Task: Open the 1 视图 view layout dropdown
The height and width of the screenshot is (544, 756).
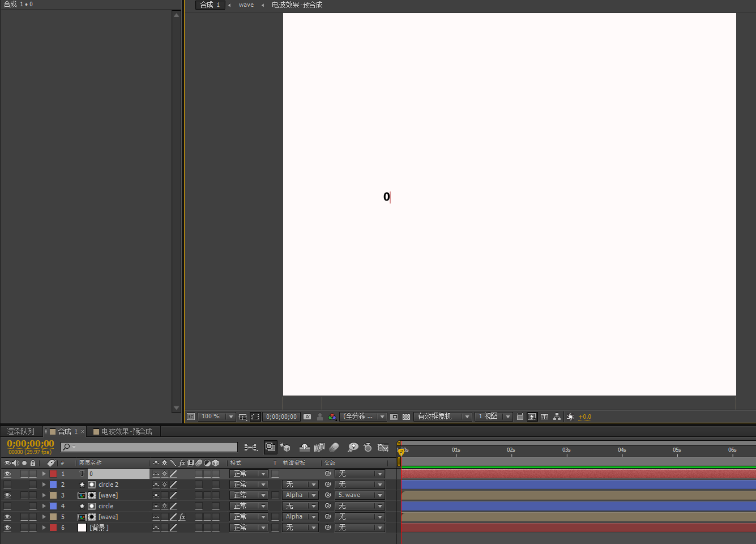Action: 494,416
